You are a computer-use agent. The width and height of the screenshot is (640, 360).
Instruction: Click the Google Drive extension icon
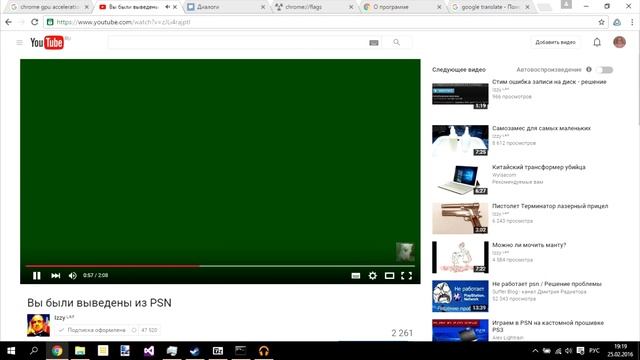coord(617,22)
